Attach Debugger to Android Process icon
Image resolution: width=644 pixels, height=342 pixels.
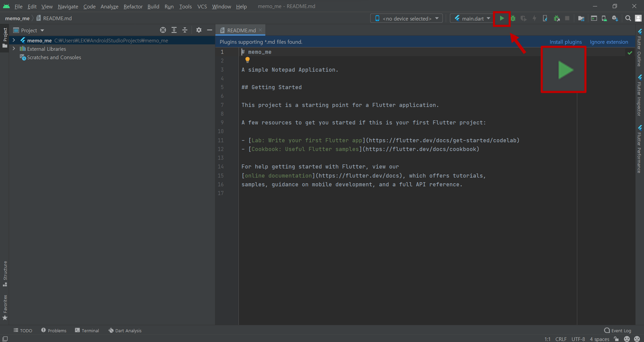point(556,18)
